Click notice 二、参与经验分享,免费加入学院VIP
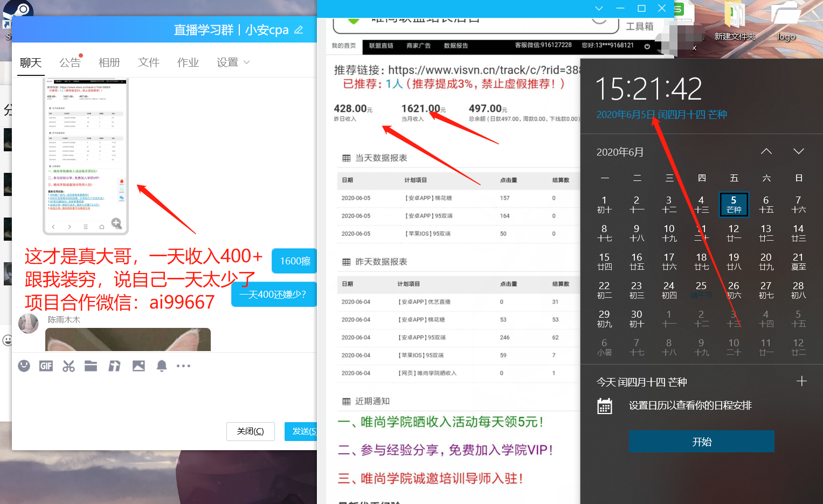The image size is (823, 504). [446, 450]
